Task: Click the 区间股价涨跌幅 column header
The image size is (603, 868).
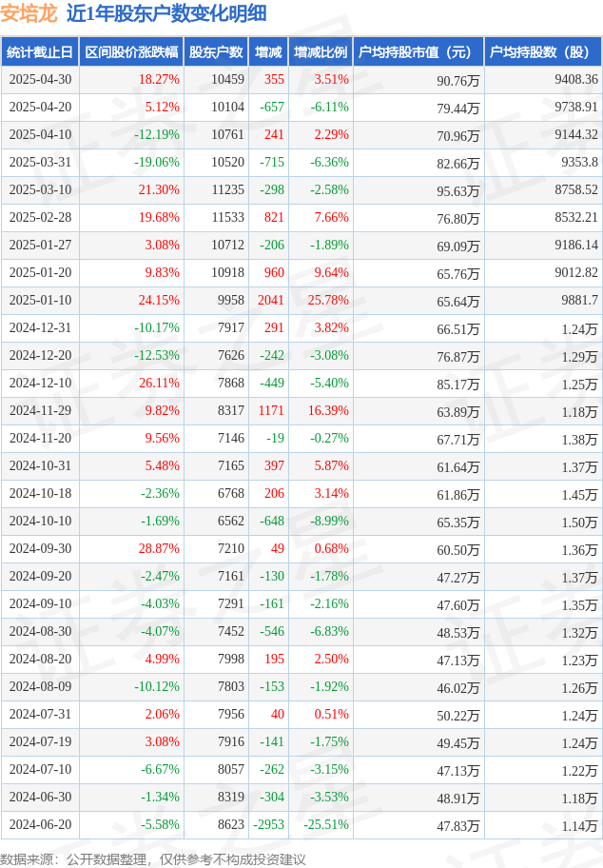Action: click(131, 52)
